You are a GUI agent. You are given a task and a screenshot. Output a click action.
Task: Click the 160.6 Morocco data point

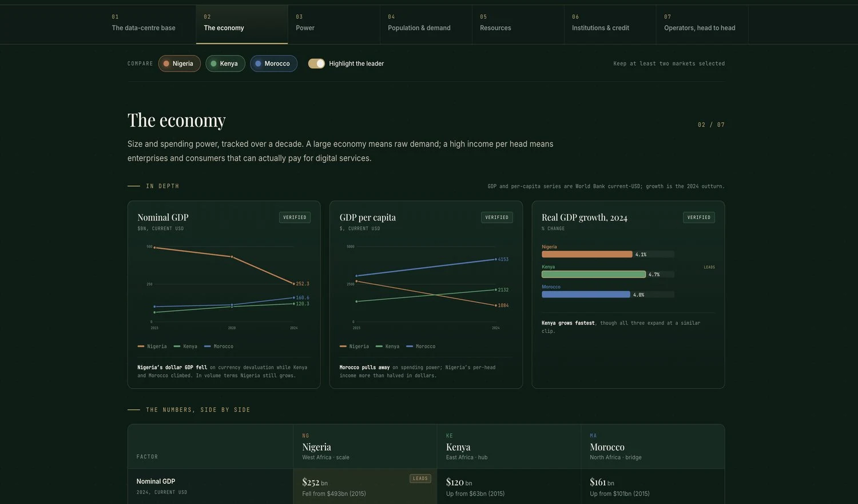point(294,297)
